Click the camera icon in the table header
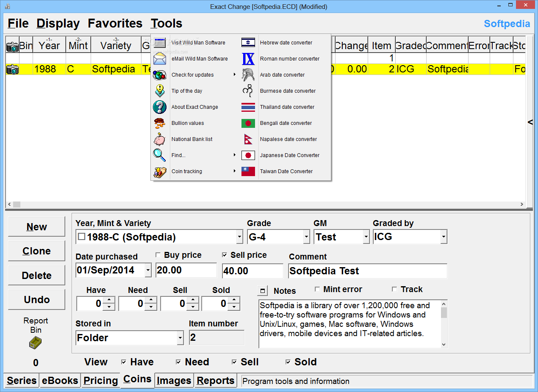The image size is (538, 392). tap(12, 47)
